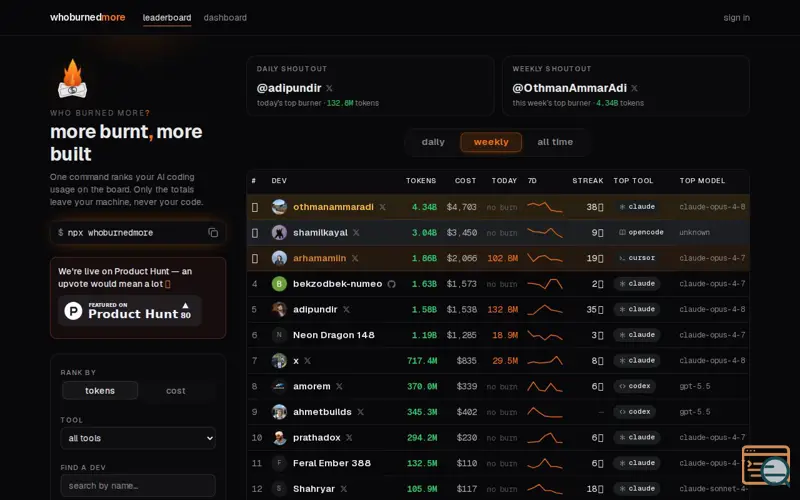
Task: Click whoburnedmore site logo text
Action: point(87,17)
